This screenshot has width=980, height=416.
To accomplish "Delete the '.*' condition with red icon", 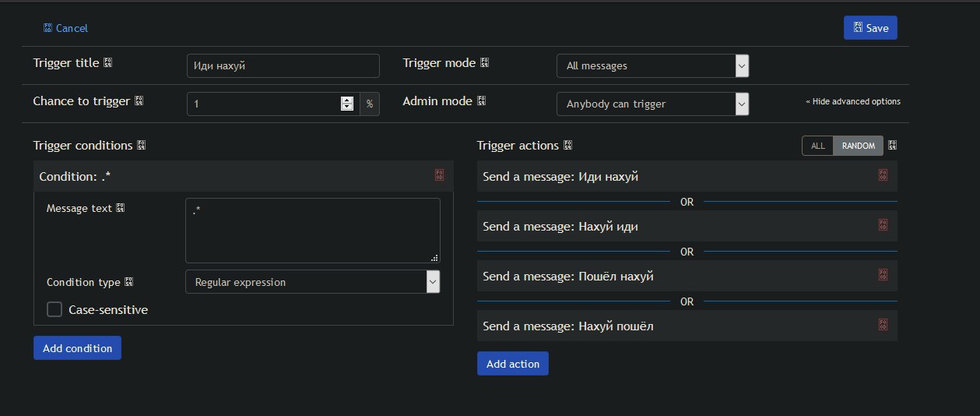I will click(439, 176).
